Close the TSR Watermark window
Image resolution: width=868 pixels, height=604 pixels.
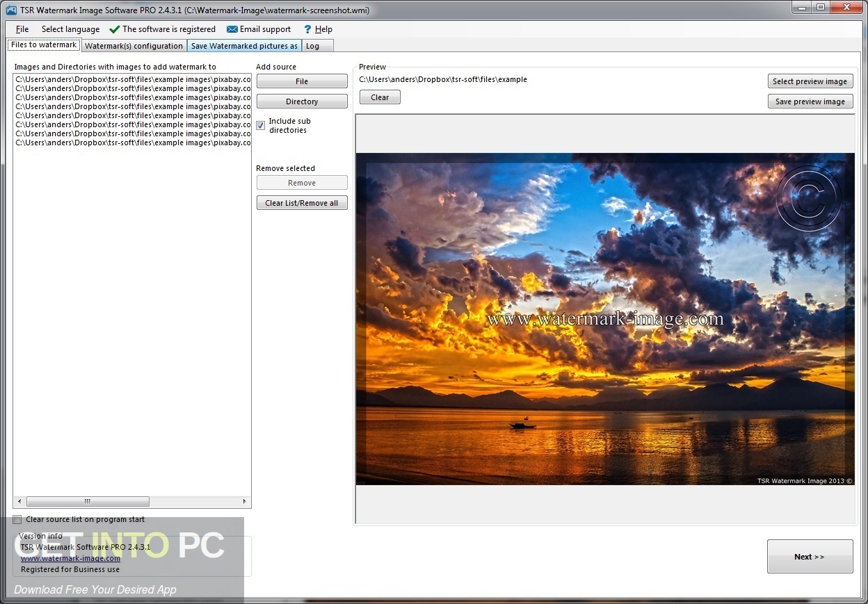(x=846, y=7)
